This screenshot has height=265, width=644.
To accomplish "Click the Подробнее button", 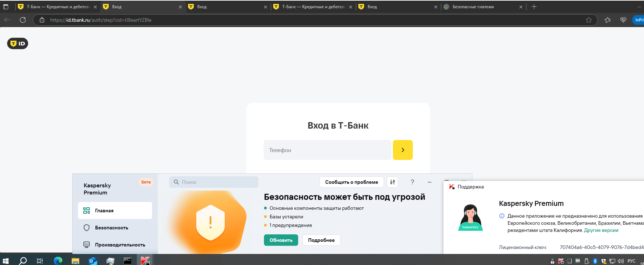I will pyautogui.click(x=321, y=240).
